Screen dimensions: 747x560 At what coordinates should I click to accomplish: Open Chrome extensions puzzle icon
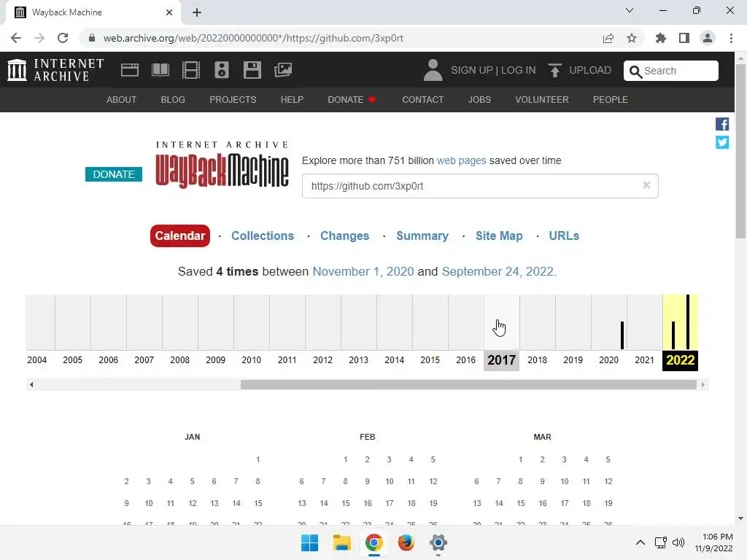pos(660,38)
